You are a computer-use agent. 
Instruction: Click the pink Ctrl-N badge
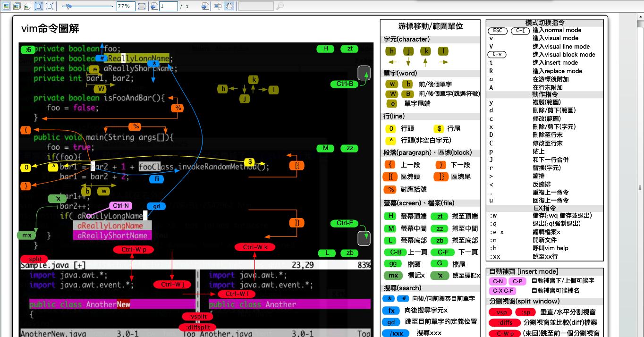(x=121, y=206)
